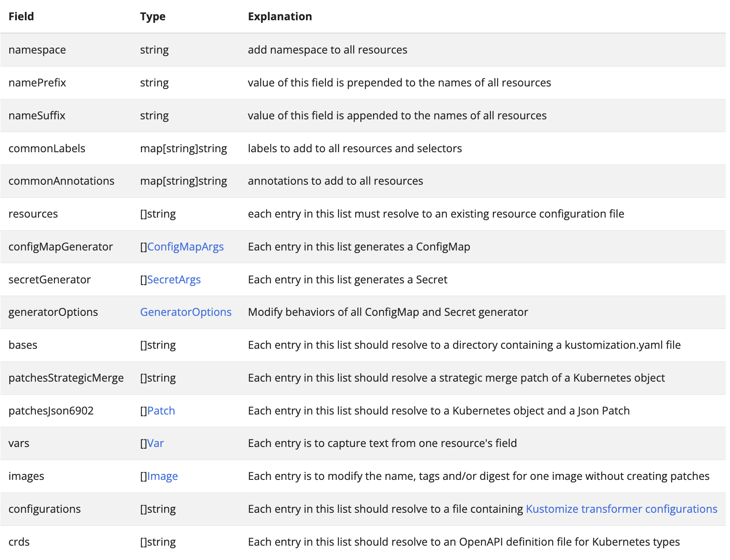
Task: Click the map[string]string type for commonLabels
Action: tap(184, 148)
